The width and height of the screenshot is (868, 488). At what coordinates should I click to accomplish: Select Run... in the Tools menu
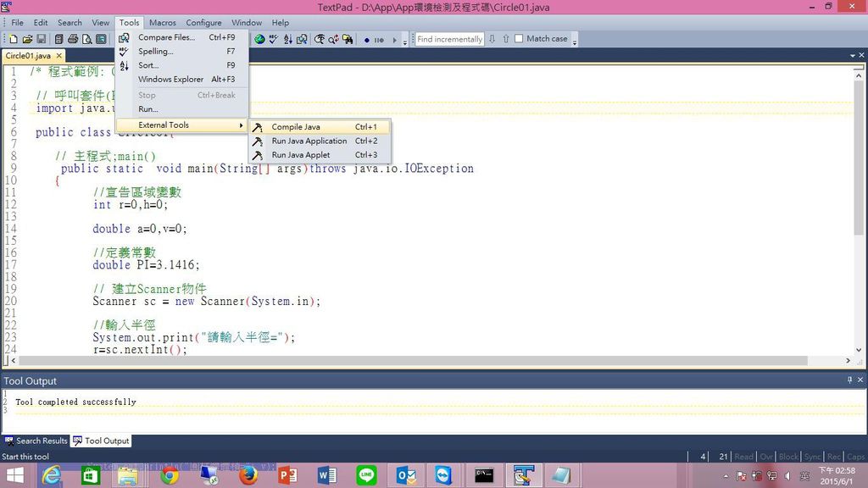pos(181,109)
